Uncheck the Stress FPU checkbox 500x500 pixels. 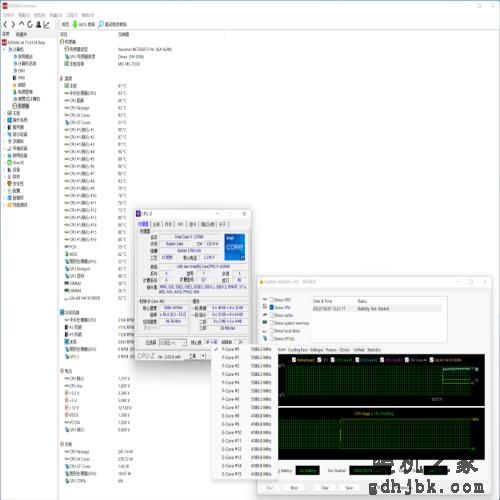point(272,307)
